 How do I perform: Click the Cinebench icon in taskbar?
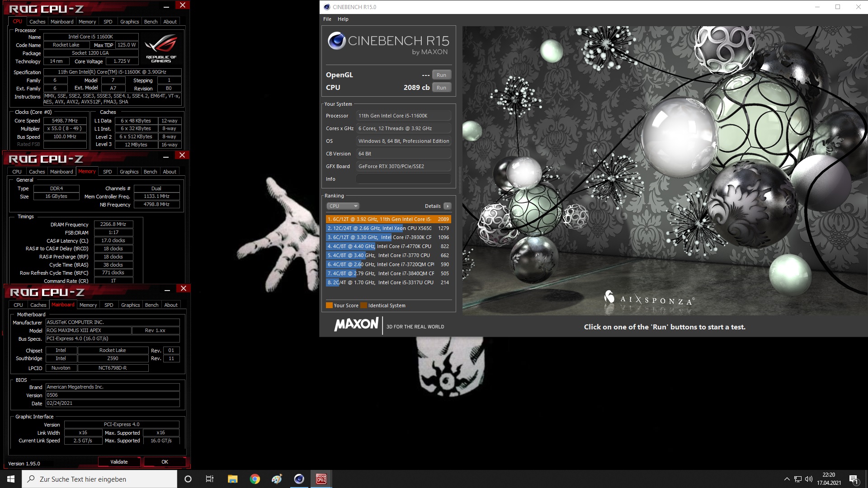coord(299,479)
